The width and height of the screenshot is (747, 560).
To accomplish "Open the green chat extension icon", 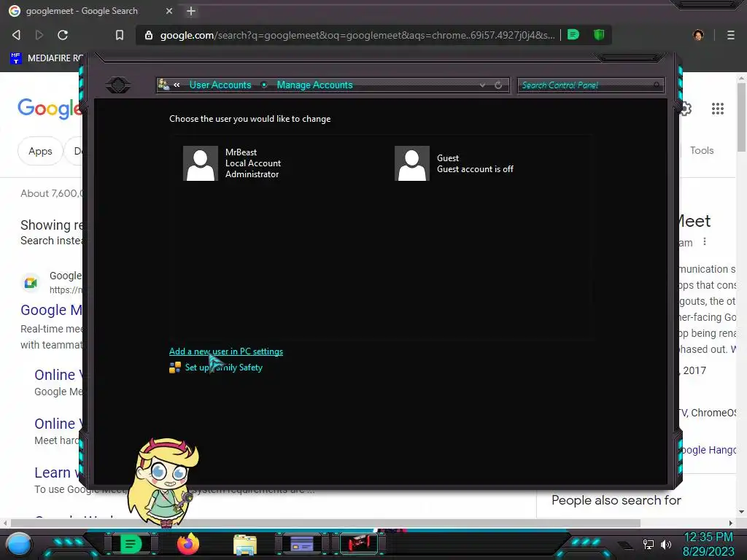I will 573,34.
